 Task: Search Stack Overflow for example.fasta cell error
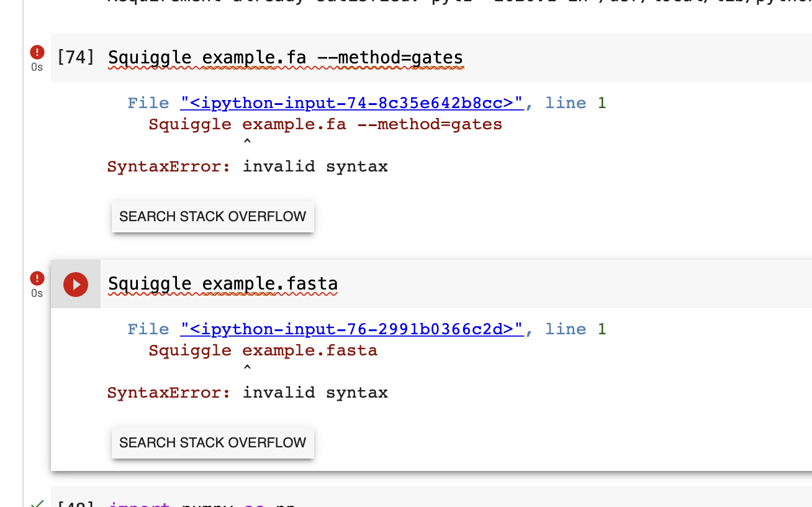(x=213, y=442)
